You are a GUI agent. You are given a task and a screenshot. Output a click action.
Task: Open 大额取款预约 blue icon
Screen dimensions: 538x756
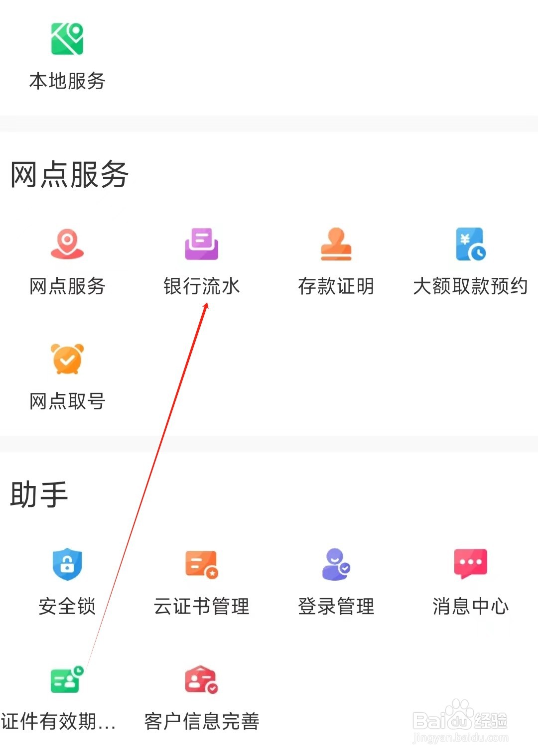(x=471, y=244)
